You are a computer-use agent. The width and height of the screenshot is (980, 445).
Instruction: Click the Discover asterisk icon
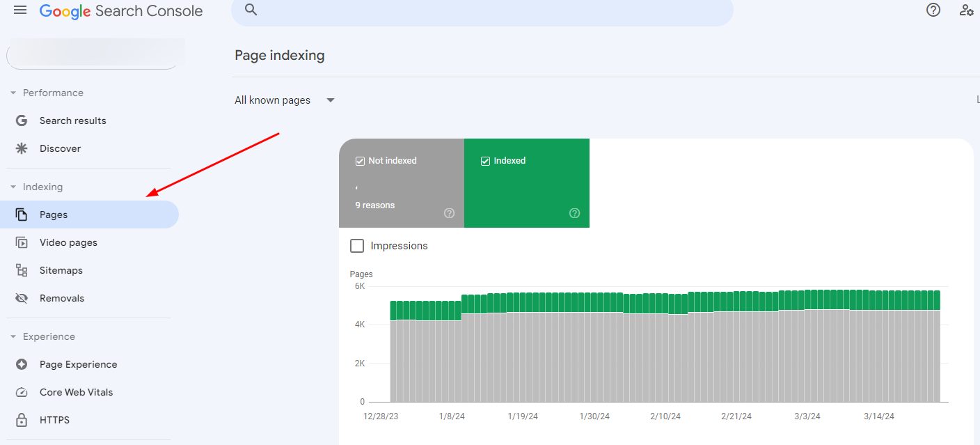[22, 148]
